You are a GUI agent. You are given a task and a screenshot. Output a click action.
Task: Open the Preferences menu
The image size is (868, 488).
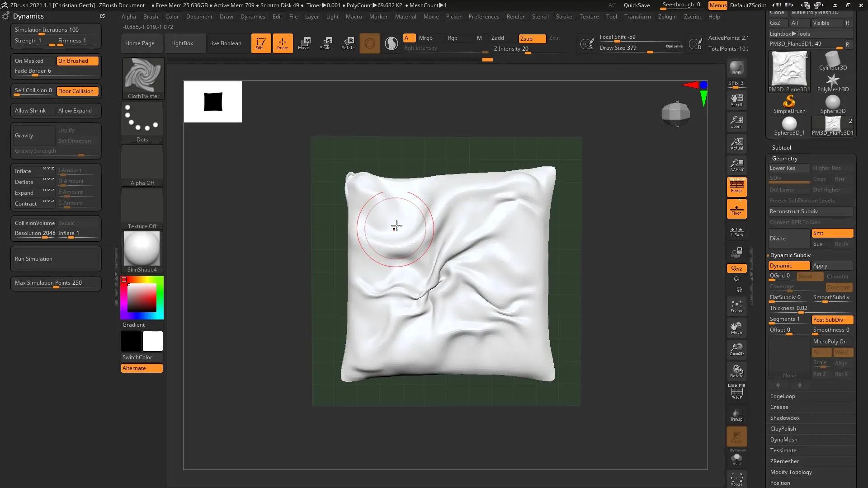click(x=484, y=17)
